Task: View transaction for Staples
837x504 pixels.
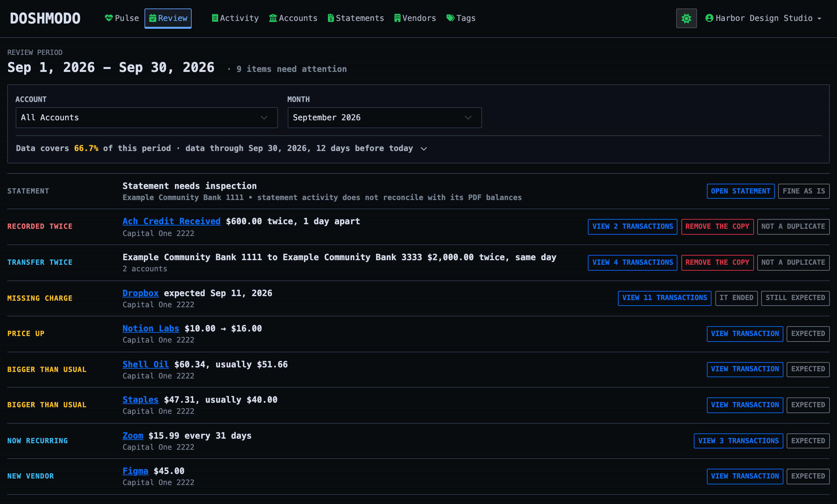Action: click(x=745, y=405)
